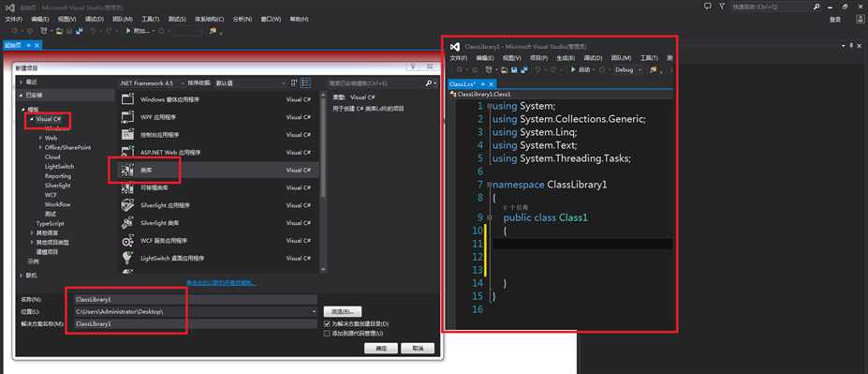Open the (T) tools menu in main menu bar

pos(150,19)
